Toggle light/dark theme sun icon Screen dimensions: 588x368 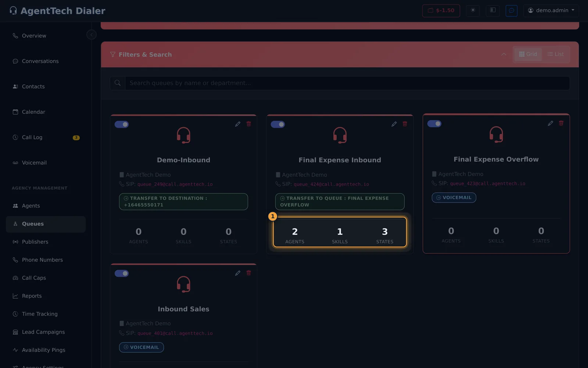coord(473,10)
